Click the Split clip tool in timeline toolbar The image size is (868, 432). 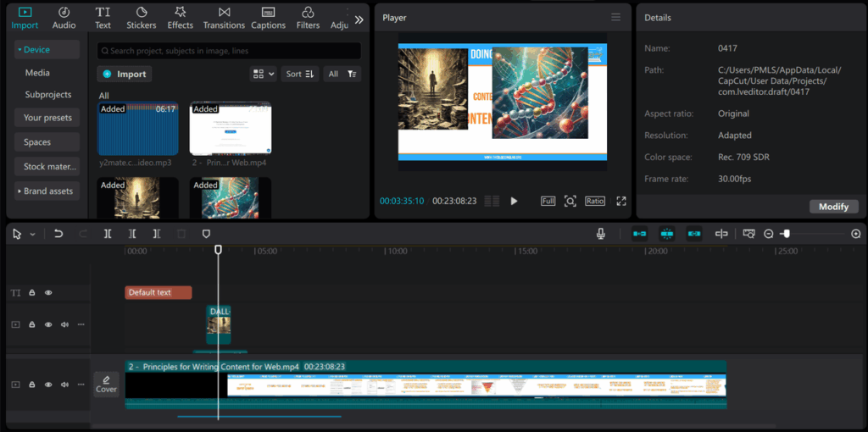pos(108,234)
